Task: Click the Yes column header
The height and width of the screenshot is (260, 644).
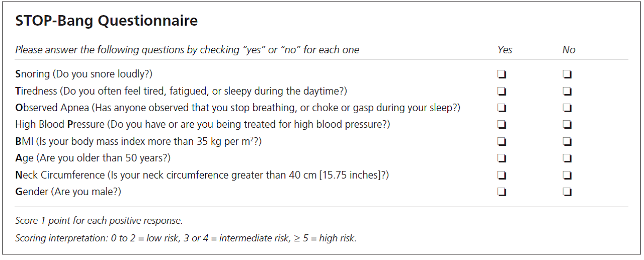Action: pyautogui.click(x=505, y=50)
